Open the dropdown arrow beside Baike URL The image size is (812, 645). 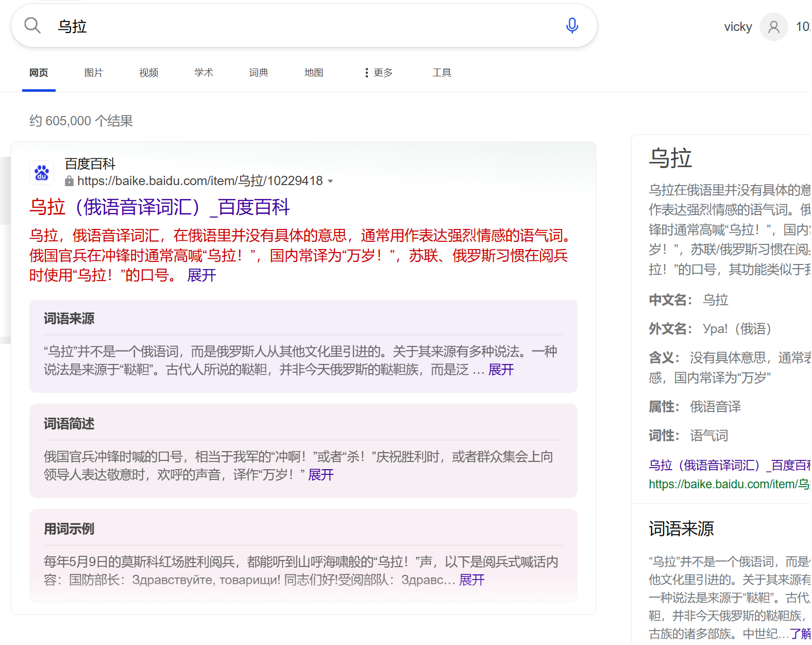click(330, 181)
